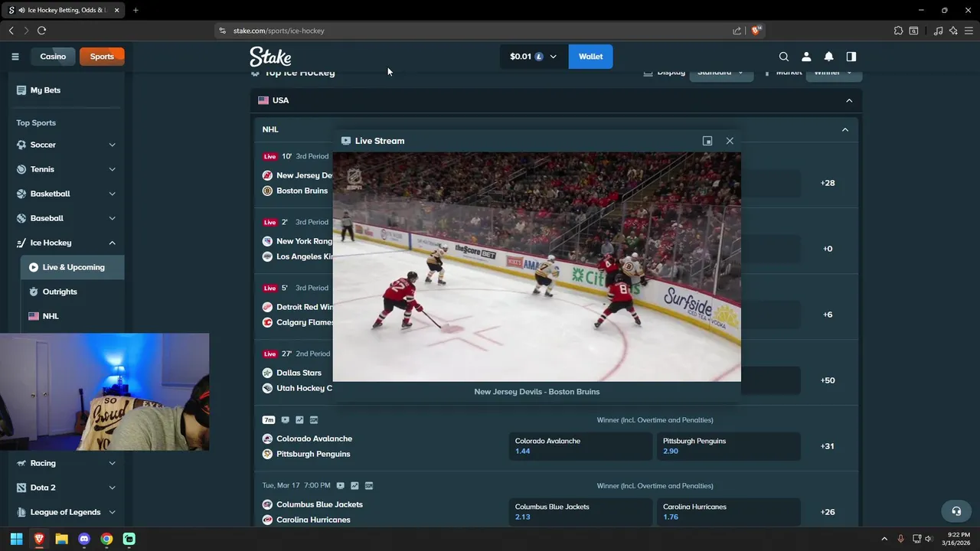Select NHL in the sidebar
The height and width of the screenshot is (551, 980).
72,316
